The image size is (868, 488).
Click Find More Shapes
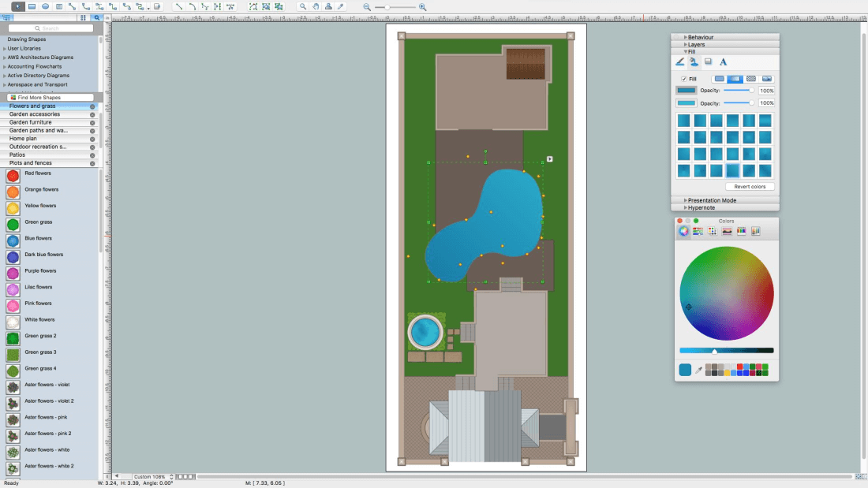pos(39,98)
